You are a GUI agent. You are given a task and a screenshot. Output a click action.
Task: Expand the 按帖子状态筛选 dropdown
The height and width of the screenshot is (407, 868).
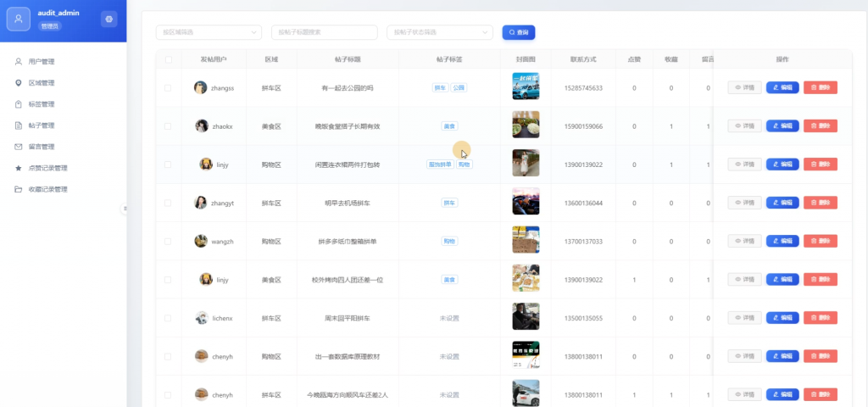[x=440, y=32]
